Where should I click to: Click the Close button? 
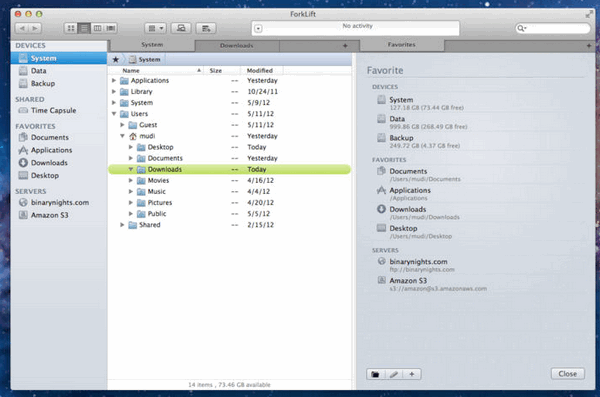[x=567, y=374]
